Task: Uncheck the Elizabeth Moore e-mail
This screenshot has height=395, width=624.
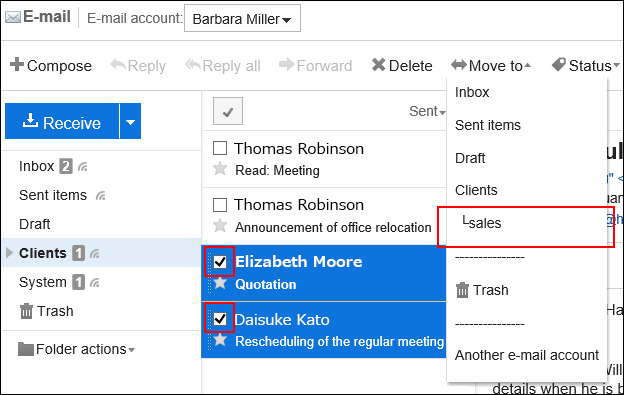Action: 220,262
